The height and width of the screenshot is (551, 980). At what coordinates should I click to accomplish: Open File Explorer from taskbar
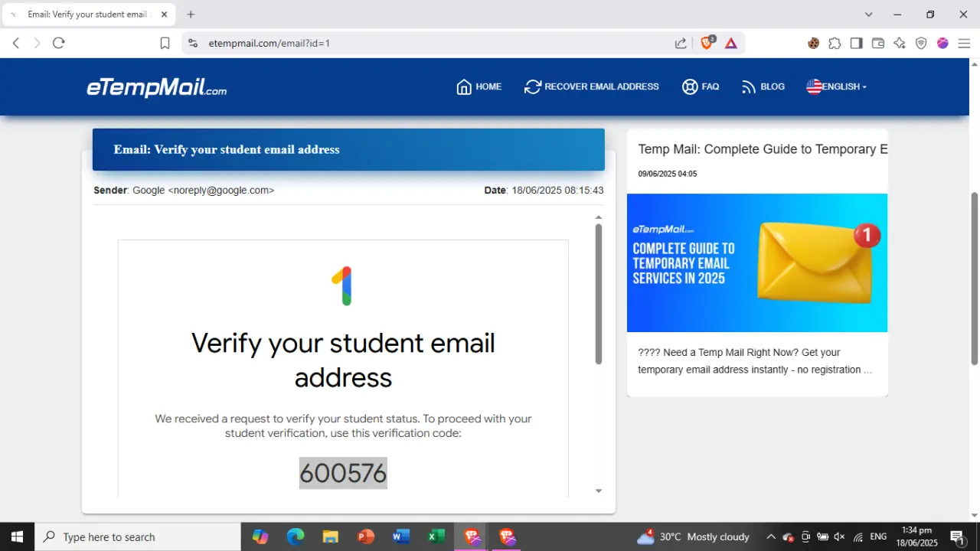330,536
